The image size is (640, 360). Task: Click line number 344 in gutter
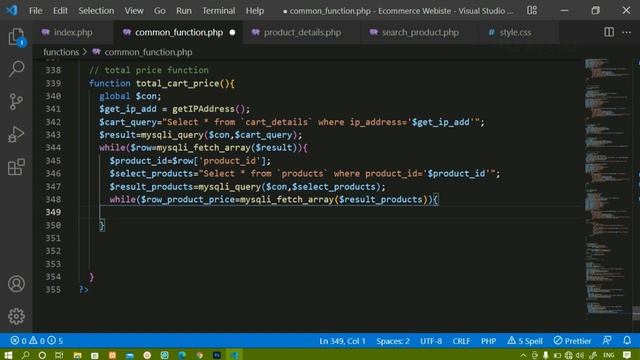pos(53,148)
